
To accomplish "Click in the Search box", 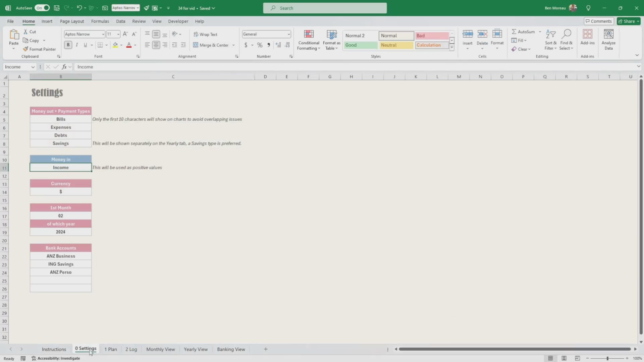I will click(325, 8).
